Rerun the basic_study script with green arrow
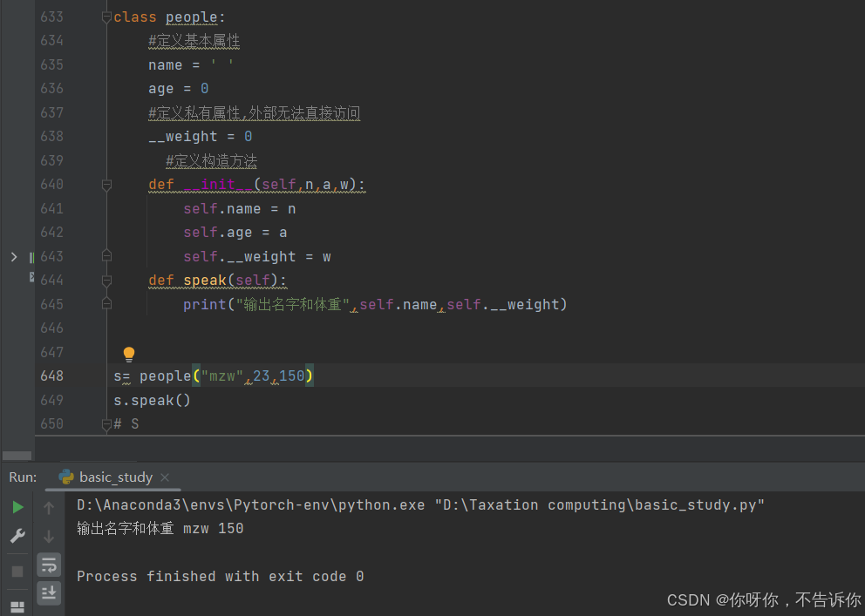The width and height of the screenshot is (865, 616). [x=18, y=507]
